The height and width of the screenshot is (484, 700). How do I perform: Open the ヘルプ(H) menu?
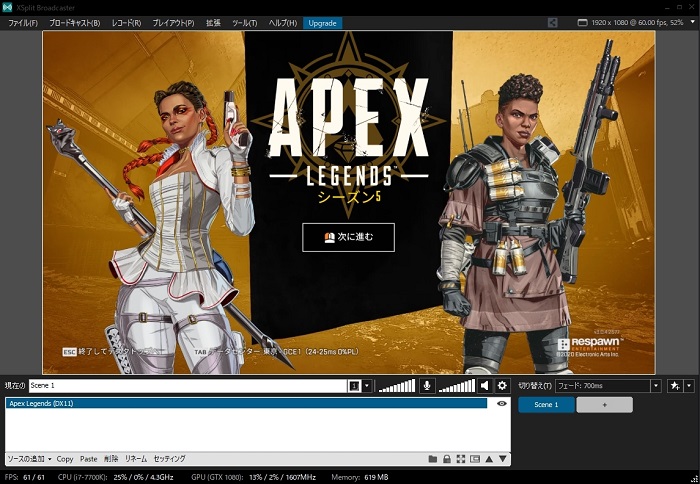(283, 23)
